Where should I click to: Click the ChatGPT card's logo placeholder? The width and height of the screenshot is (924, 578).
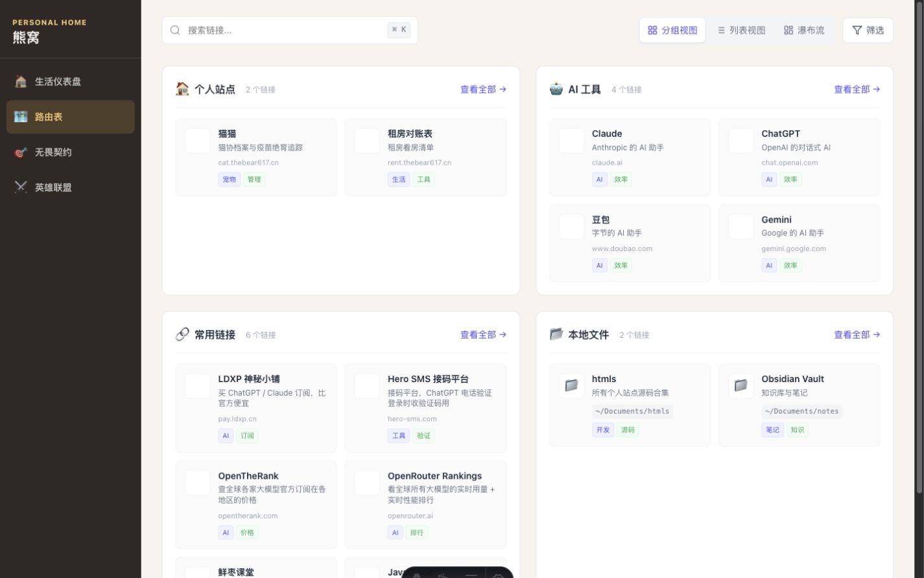point(741,141)
